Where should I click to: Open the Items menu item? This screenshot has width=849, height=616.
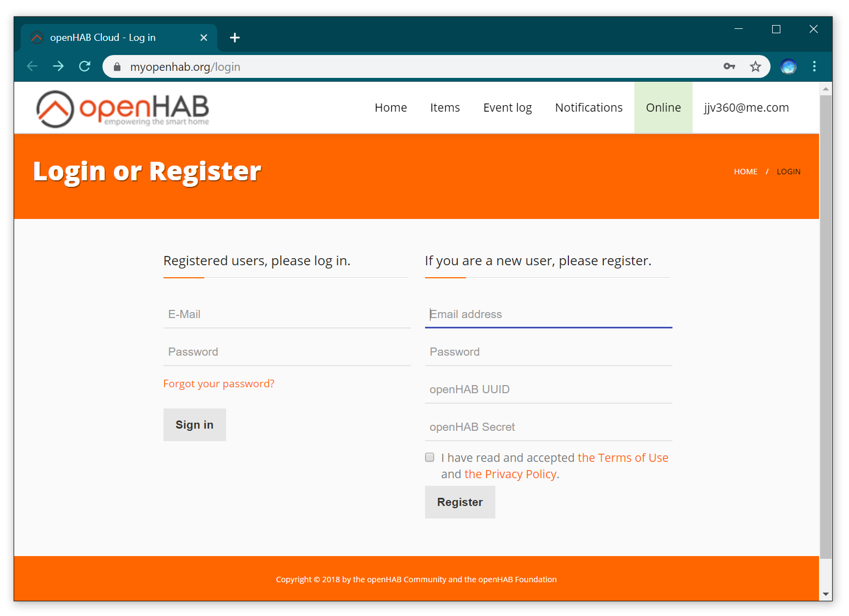pyautogui.click(x=445, y=108)
